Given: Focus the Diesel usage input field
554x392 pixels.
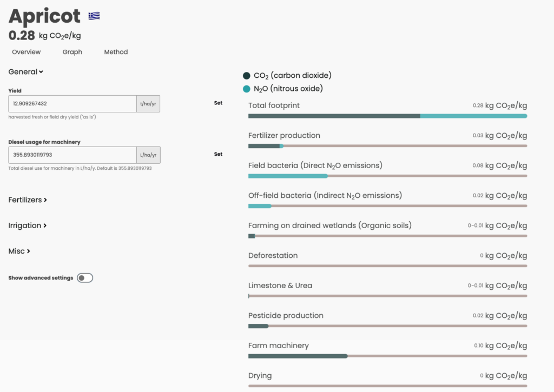Looking at the screenshot, I should [x=72, y=155].
